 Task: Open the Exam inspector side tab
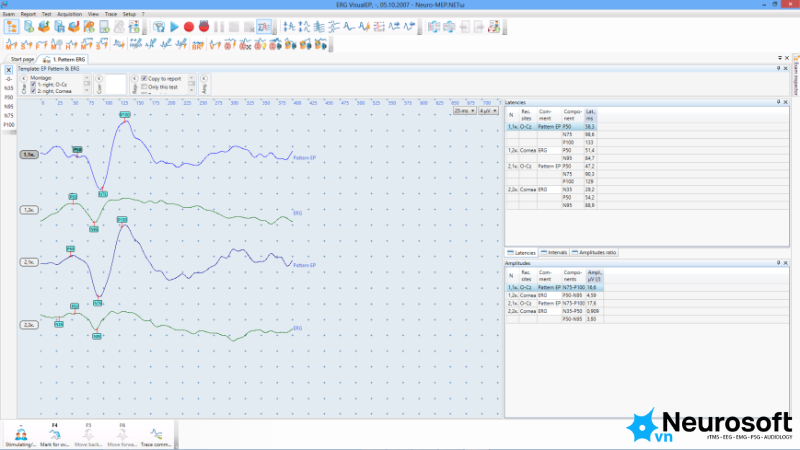tap(796, 76)
